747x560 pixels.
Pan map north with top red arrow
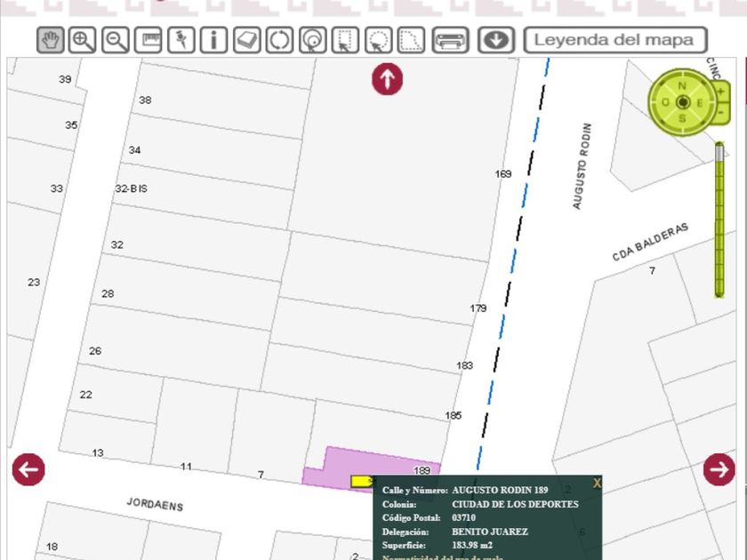point(387,78)
